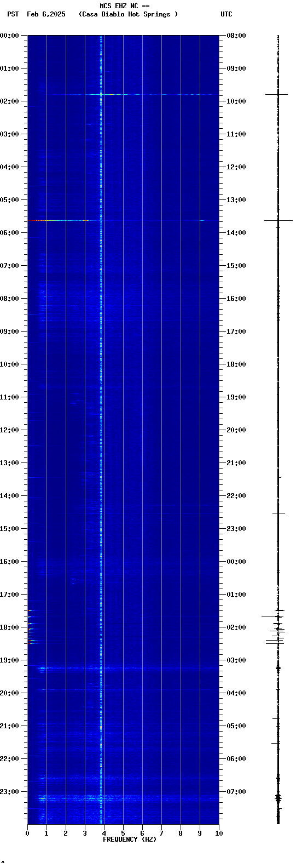302x868 pixels.
Task: Click the 18:00 UTC right-axis time label
Action: [x=236, y=364]
